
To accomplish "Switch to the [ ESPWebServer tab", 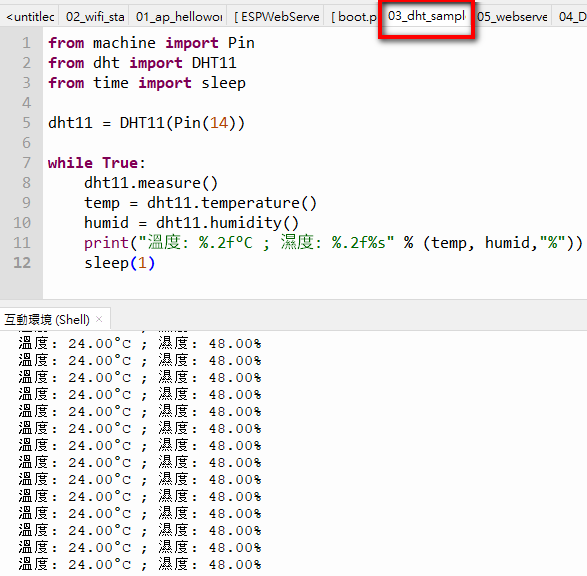I will 276,16.
